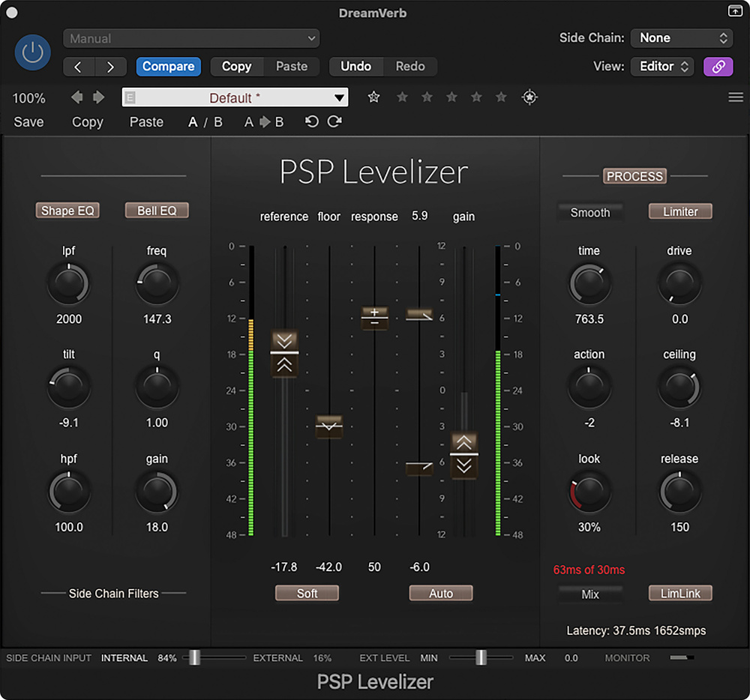Open the Side Chain None dropdown
This screenshot has width=750, height=700.
682,38
